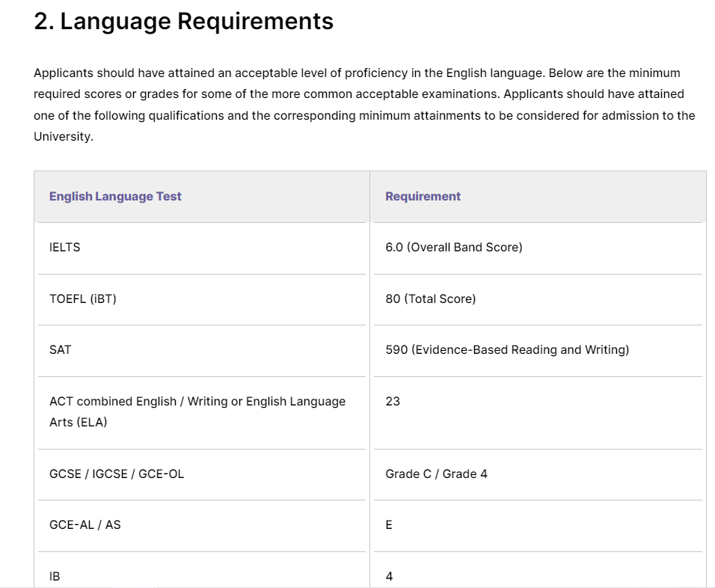The image size is (715, 588).
Task: Select the ACT requirement value 23
Action: (x=393, y=401)
